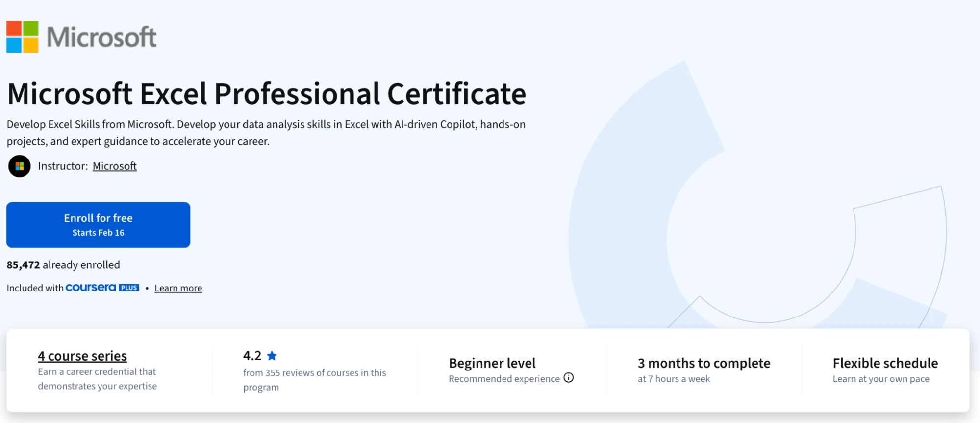
Task: Click the colored squares of the Microsoft logo
Action: tap(22, 36)
